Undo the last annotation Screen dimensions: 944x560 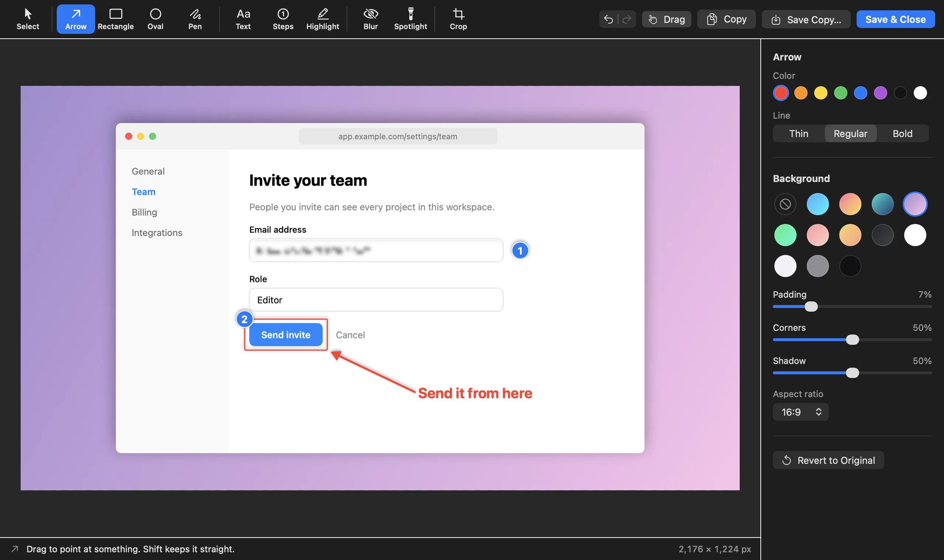[608, 19]
